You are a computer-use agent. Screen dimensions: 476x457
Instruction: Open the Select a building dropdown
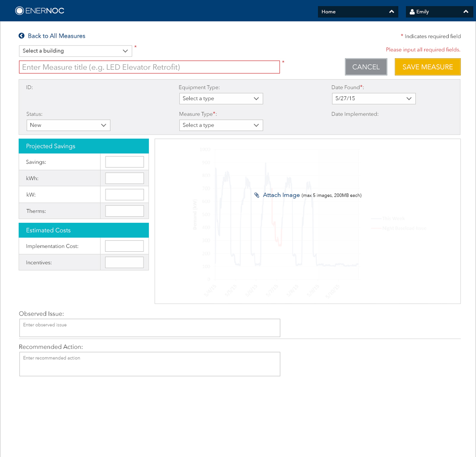pos(75,51)
